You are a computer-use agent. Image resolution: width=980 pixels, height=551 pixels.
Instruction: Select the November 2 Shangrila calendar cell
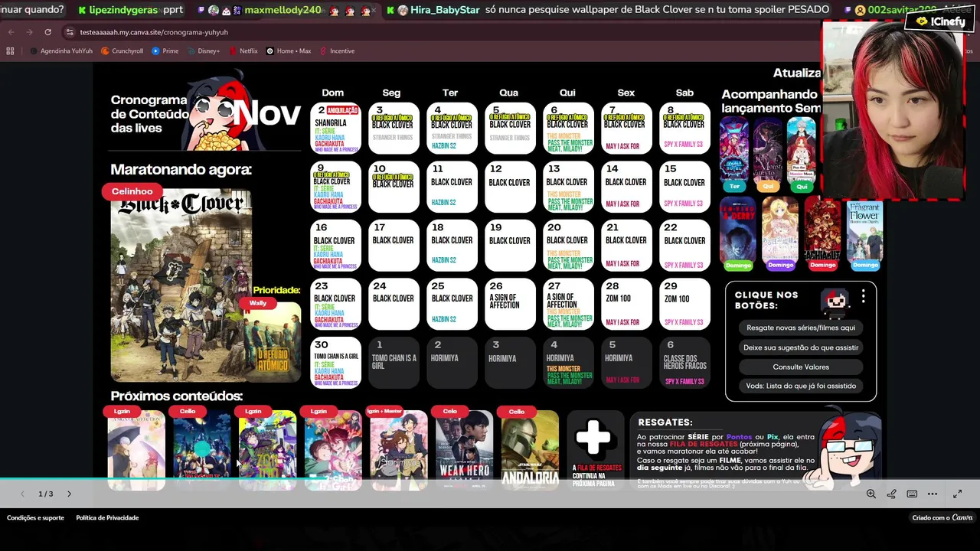coord(335,129)
